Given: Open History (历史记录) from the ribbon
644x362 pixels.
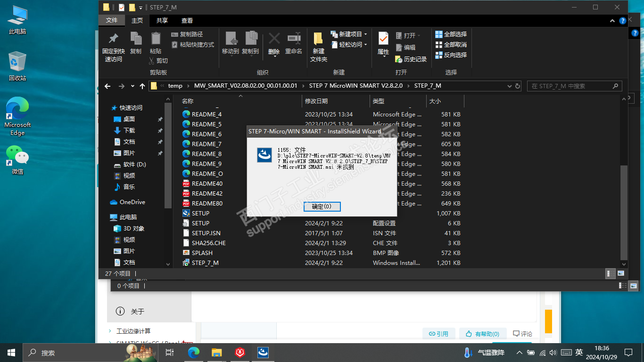Looking at the screenshot, I should (410, 59).
